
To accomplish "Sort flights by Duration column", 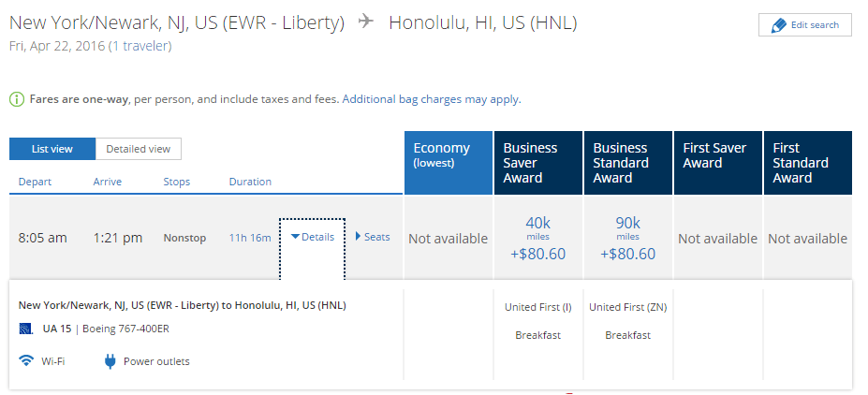I will tap(250, 182).
